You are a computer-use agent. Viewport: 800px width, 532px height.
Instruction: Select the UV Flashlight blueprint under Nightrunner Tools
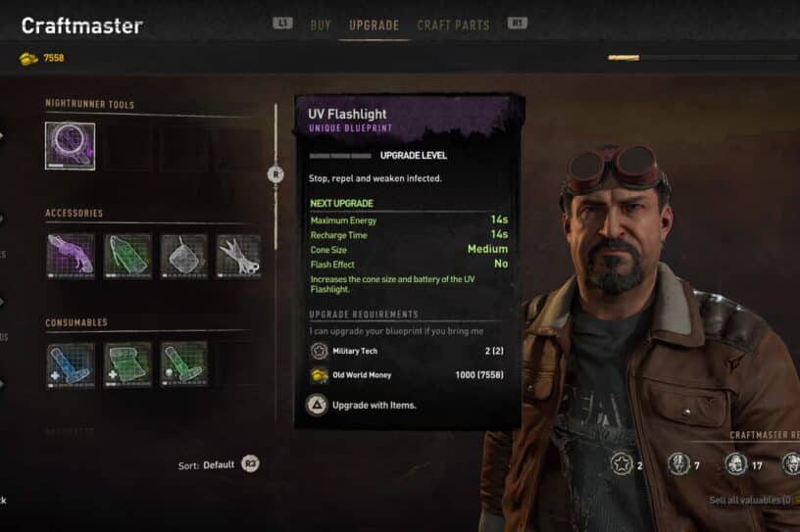coord(70,146)
